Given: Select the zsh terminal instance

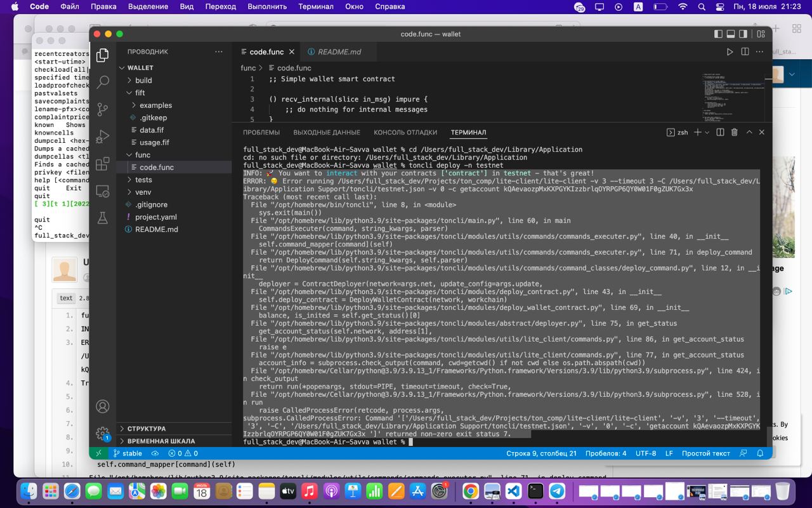Looking at the screenshot, I should tap(677, 132).
